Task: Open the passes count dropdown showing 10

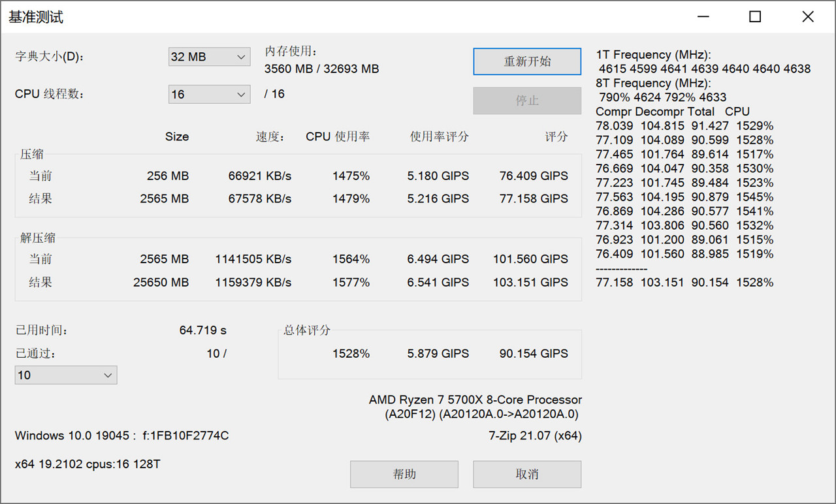Action: pos(65,375)
